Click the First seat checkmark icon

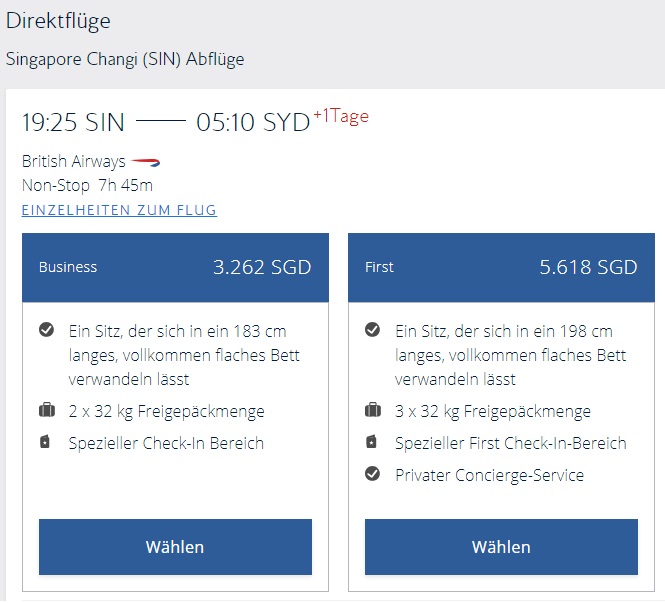coord(373,330)
